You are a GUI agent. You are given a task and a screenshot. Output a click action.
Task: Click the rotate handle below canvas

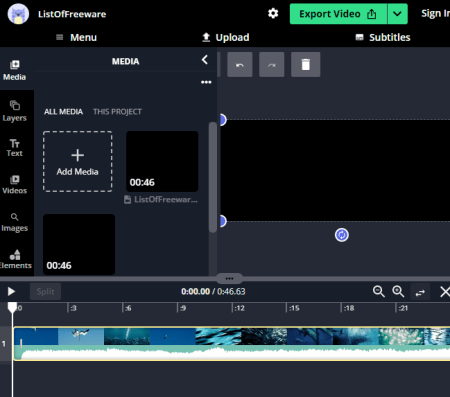[x=342, y=235]
